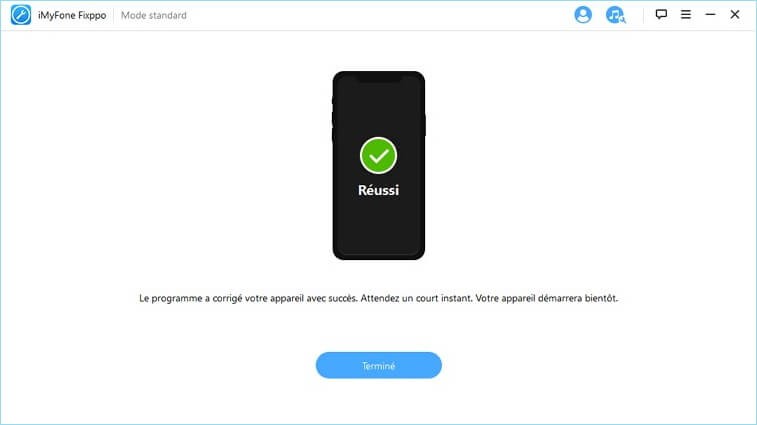Click the music note search icon
Image resolution: width=757 pixels, height=425 pixels.
pos(616,15)
